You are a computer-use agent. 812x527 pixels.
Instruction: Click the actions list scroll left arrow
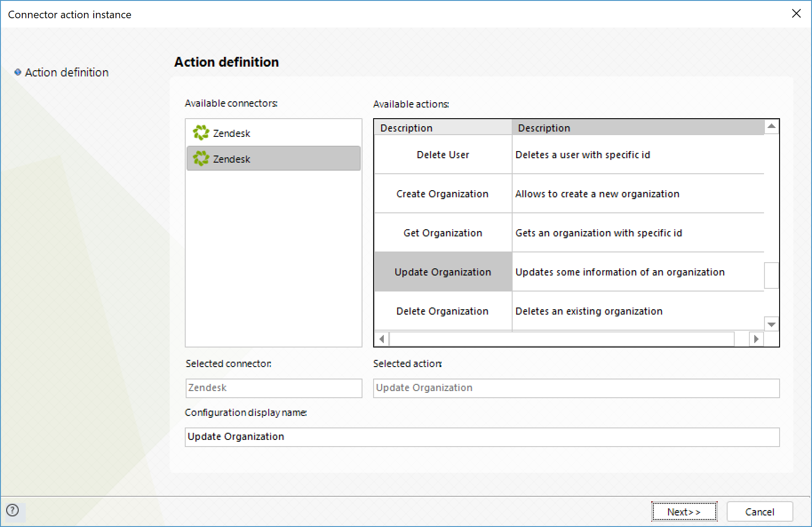click(382, 339)
